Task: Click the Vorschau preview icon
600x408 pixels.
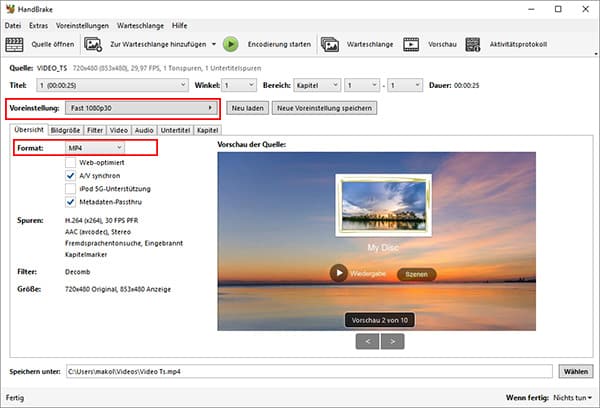Action: pyautogui.click(x=411, y=44)
